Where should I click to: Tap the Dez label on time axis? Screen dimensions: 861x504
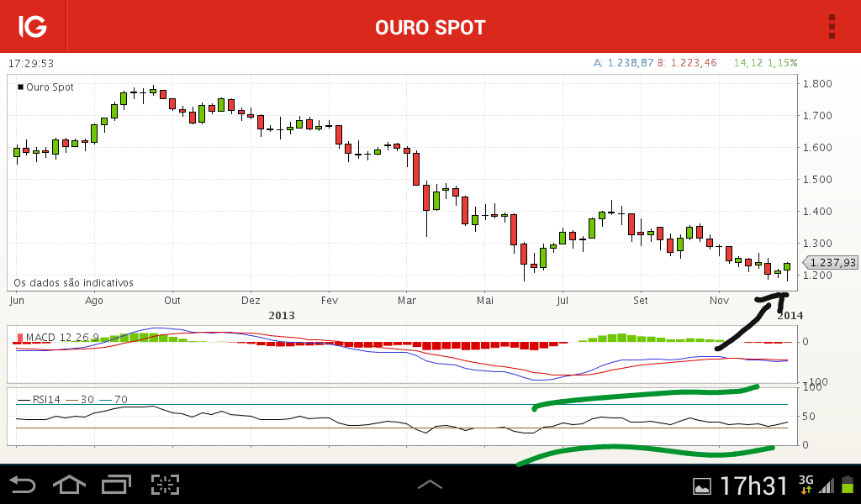click(x=251, y=301)
